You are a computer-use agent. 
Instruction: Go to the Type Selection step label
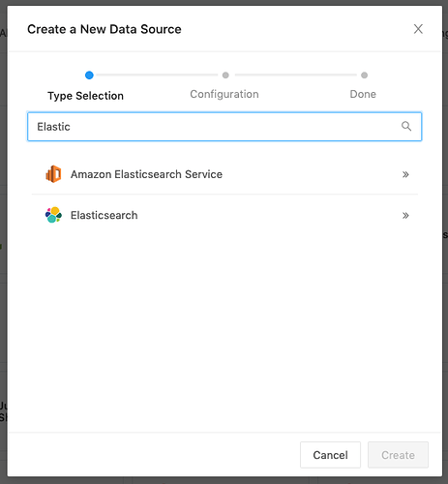85,96
